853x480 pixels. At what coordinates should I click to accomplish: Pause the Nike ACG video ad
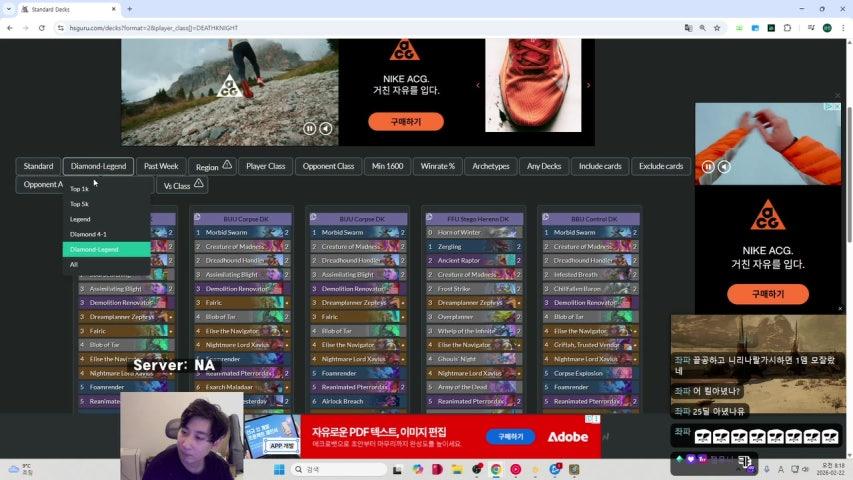click(x=309, y=128)
